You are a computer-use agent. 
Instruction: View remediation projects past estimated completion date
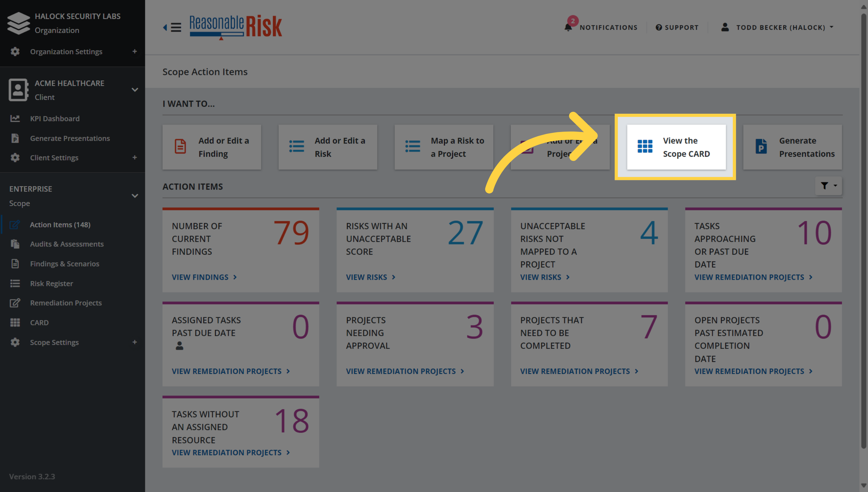point(753,371)
